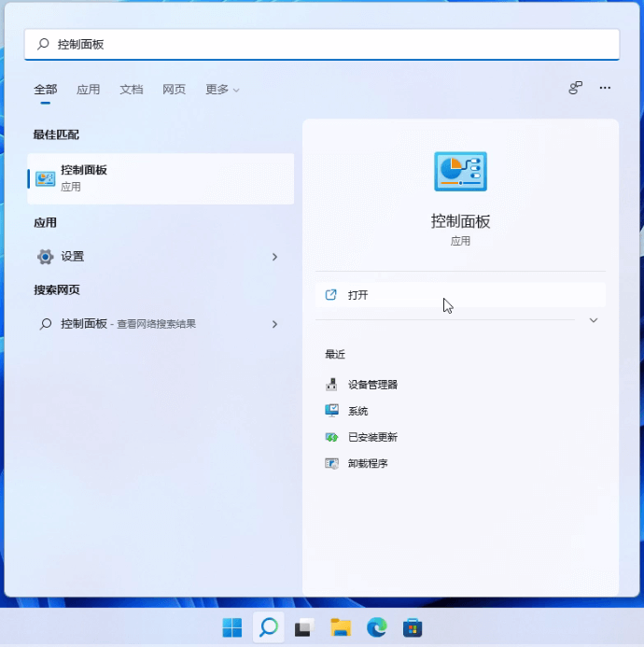This screenshot has width=644, height=647.
Task: Open the three-dot options menu
Action: [x=605, y=88]
